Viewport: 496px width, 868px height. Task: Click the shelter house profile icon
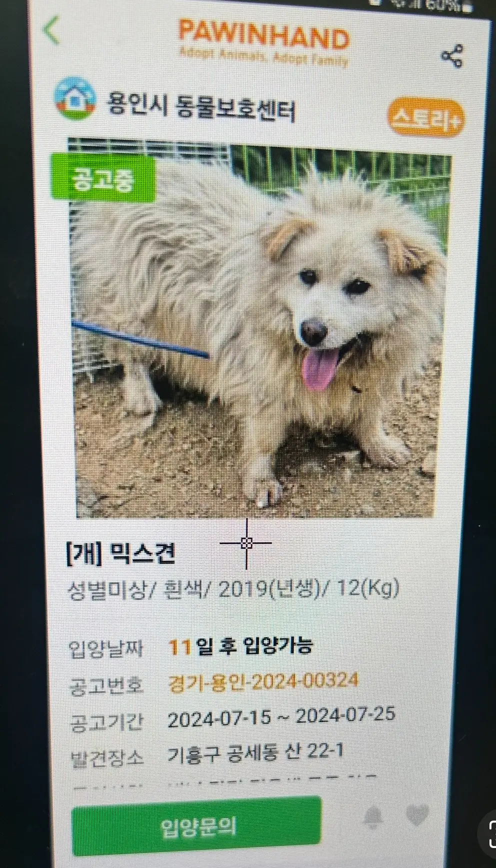pyautogui.click(x=75, y=98)
